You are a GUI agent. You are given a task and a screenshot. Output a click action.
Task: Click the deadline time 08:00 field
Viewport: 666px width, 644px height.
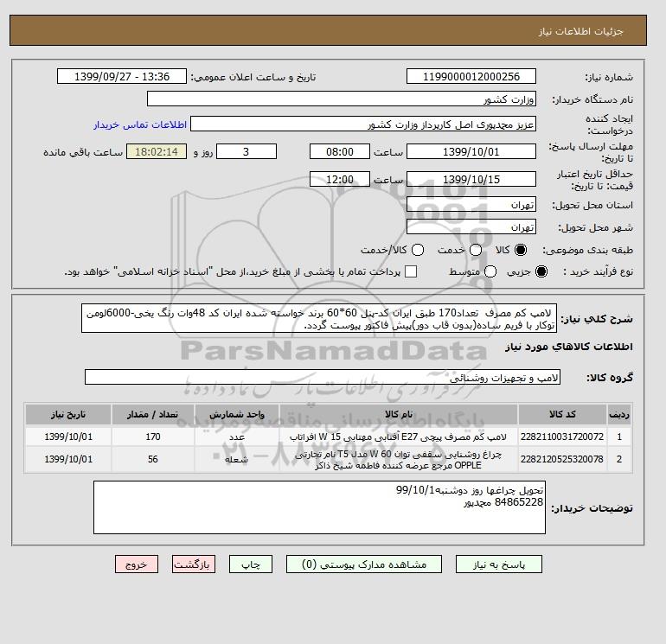click(340, 151)
